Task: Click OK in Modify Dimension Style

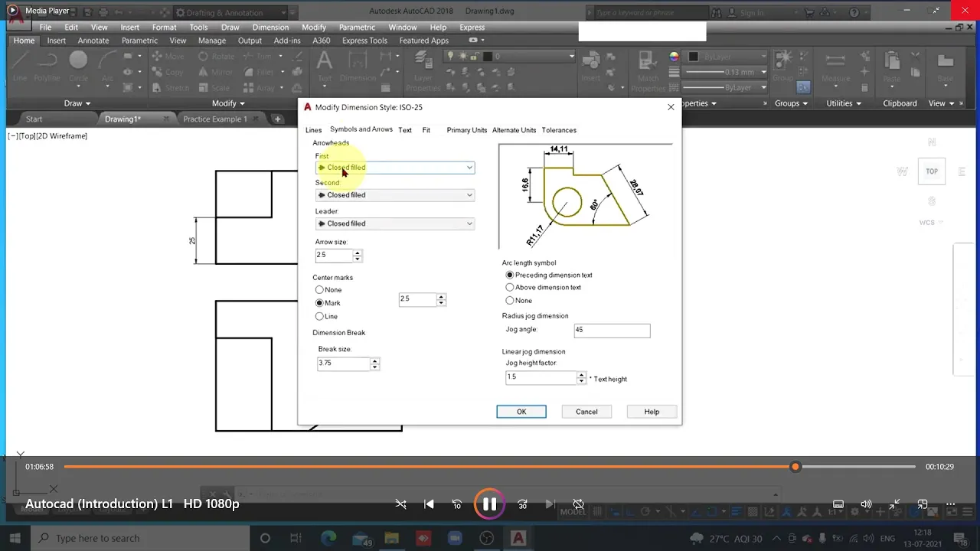Action: (521, 412)
